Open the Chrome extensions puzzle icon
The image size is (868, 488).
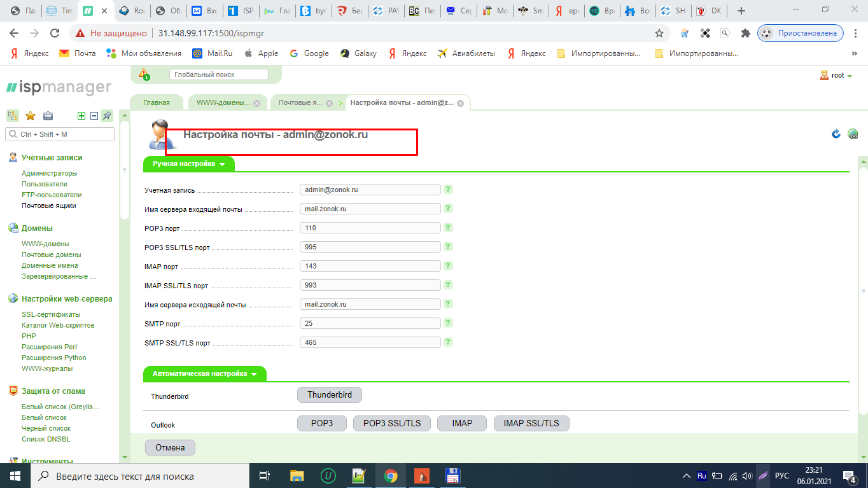pyautogui.click(x=745, y=33)
